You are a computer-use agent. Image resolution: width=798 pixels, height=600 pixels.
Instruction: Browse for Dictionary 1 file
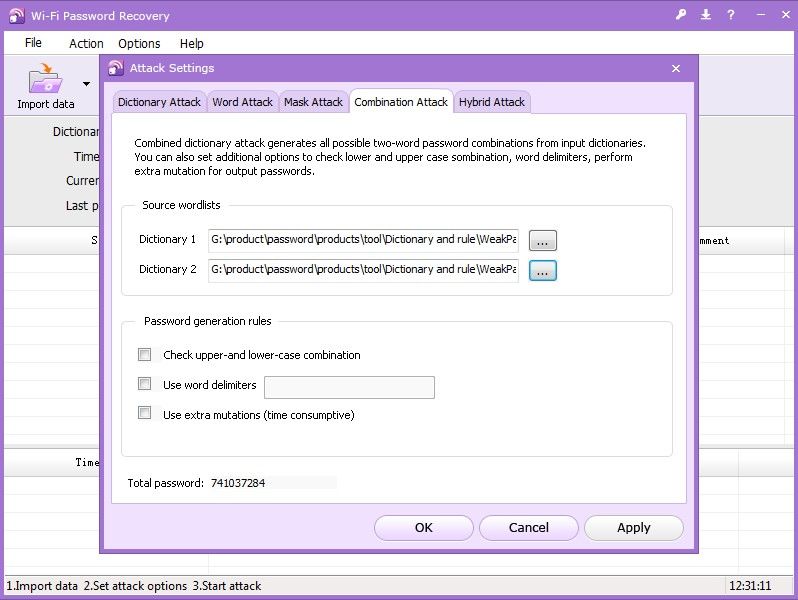[542, 240]
